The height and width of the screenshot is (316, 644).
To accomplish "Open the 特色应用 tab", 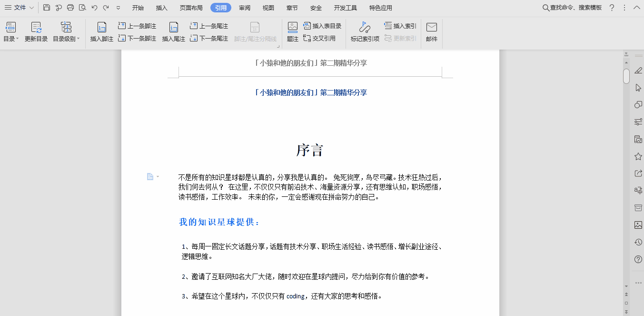I will [381, 8].
